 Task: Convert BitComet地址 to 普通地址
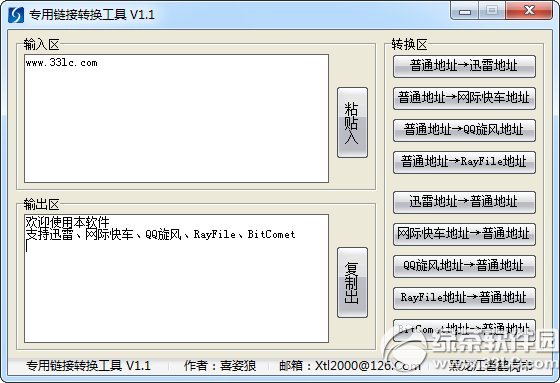(x=464, y=329)
